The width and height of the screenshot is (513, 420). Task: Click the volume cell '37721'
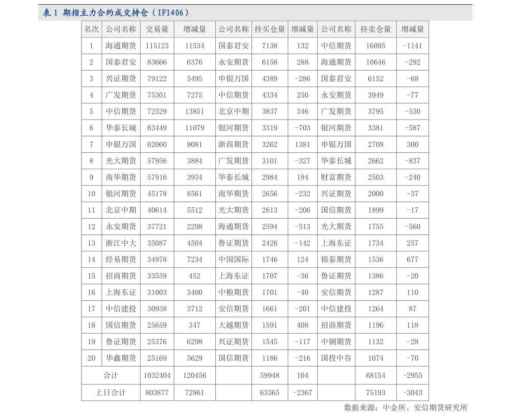157,226
